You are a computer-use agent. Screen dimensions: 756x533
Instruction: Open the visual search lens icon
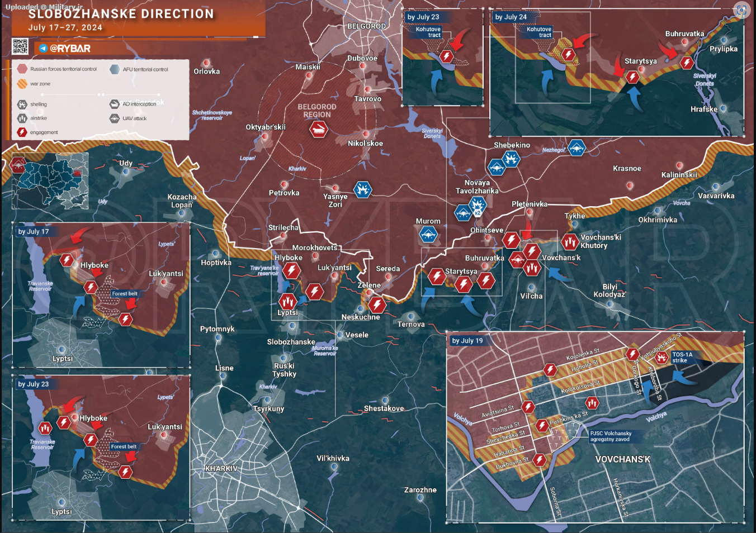point(741,10)
